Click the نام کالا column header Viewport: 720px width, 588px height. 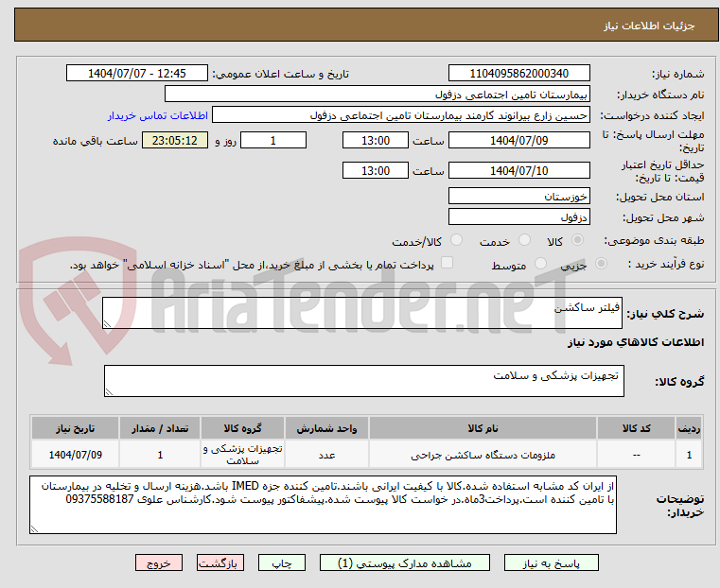coord(483,428)
